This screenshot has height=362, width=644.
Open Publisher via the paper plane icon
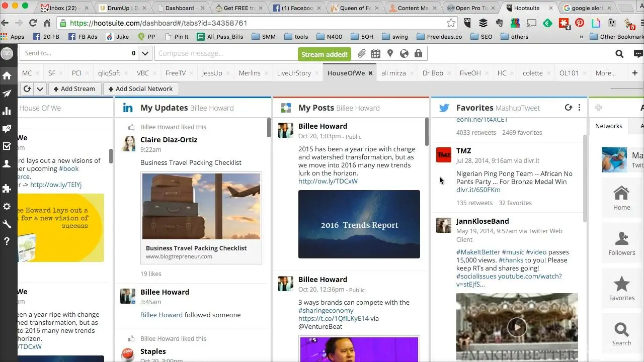click(7, 94)
